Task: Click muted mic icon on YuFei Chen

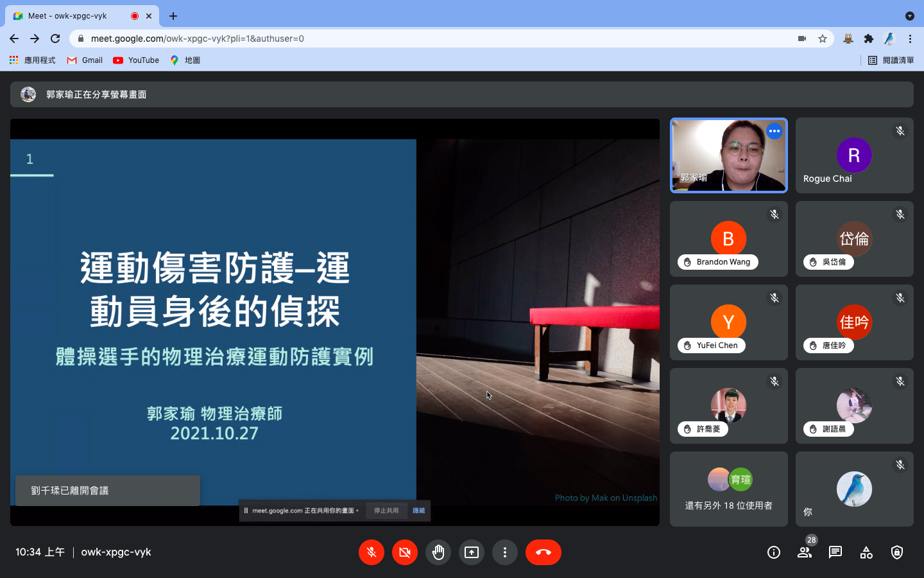Action: [774, 298]
